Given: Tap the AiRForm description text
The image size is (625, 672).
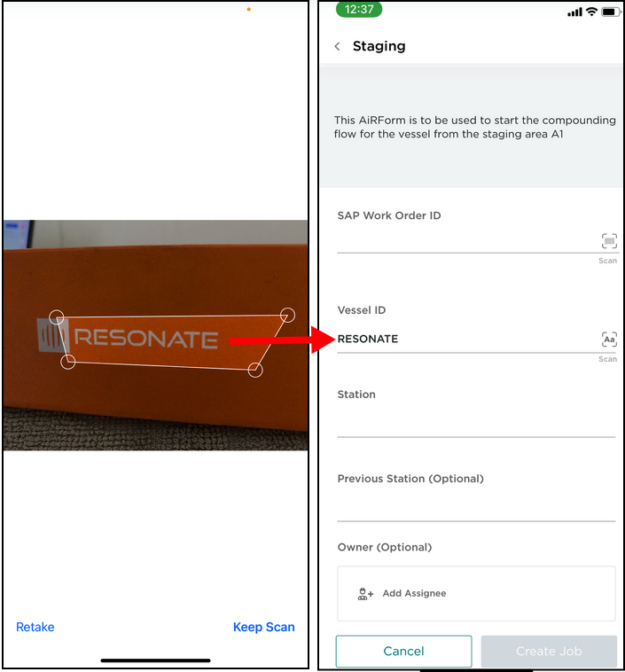Looking at the screenshot, I should click(475, 128).
